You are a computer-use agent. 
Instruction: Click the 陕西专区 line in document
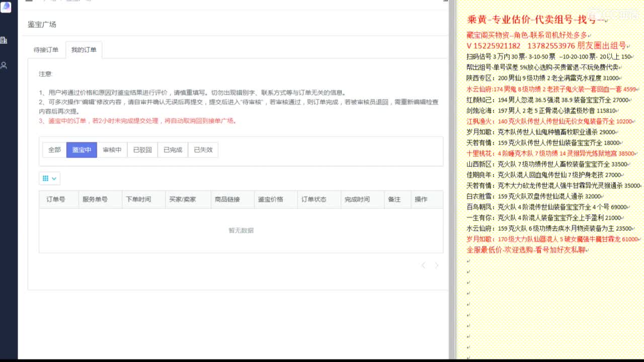(x=543, y=78)
